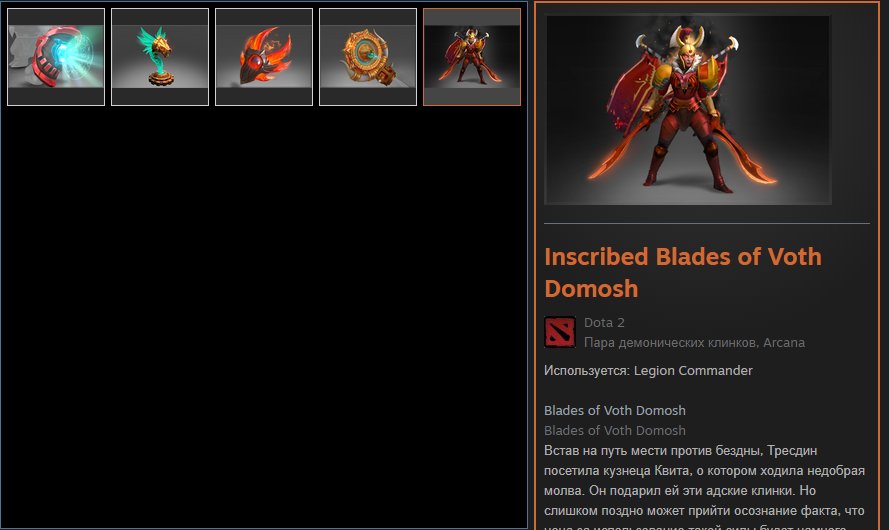
Task: Click the empty black inventory area
Action: pos(264,317)
